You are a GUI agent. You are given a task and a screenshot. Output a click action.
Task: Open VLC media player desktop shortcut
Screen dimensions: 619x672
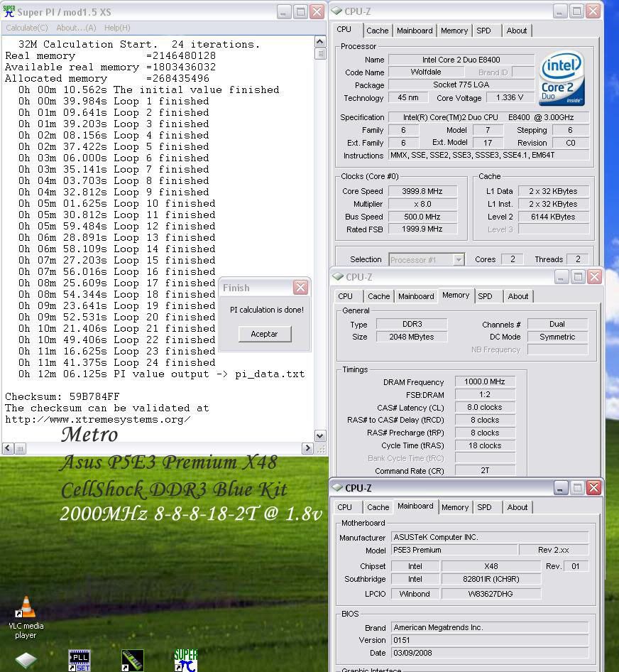[x=26, y=617]
